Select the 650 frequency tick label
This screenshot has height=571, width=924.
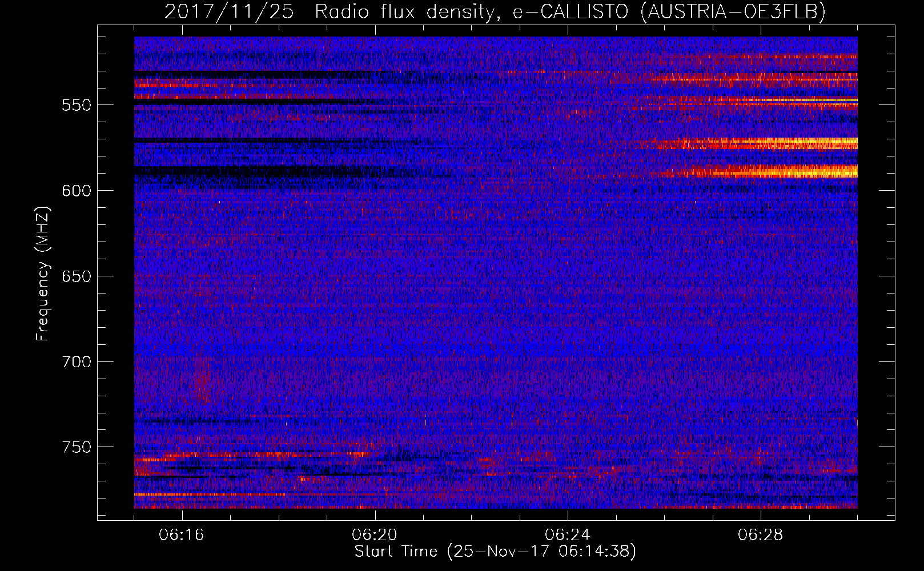(x=76, y=277)
